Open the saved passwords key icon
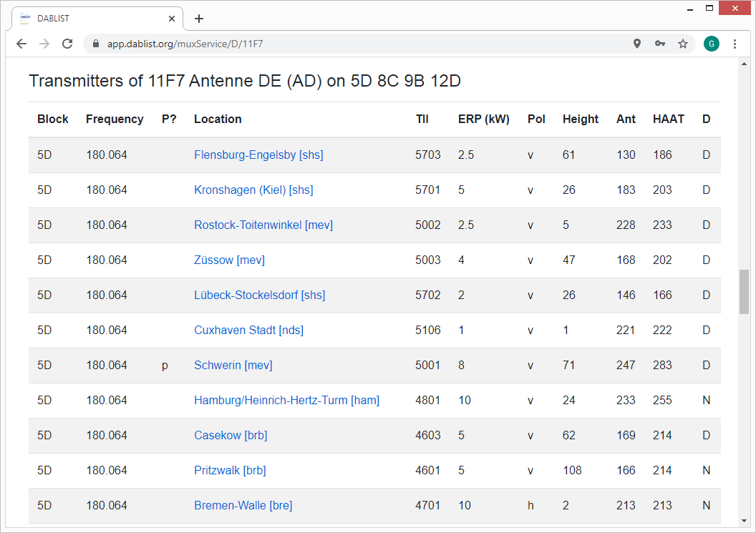Viewport: 756px width, 533px height. (659, 44)
